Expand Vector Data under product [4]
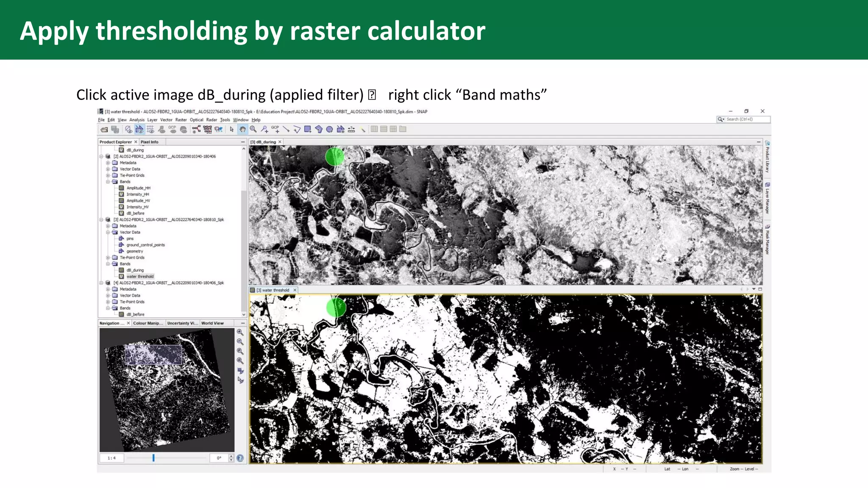The height and width of the screenshot is (488, 868). click(108, 296)
